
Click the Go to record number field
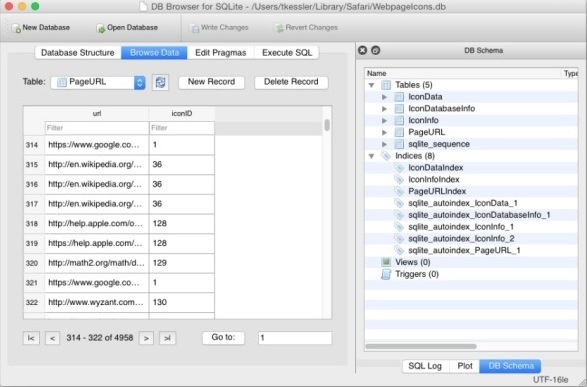click(x=295, y=338)
